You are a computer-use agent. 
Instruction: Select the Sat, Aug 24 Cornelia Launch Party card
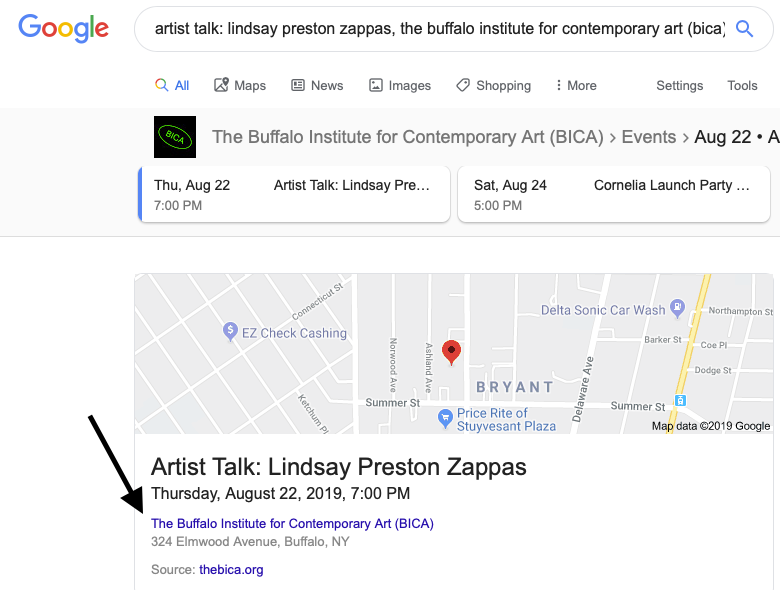tap(614, 195)
